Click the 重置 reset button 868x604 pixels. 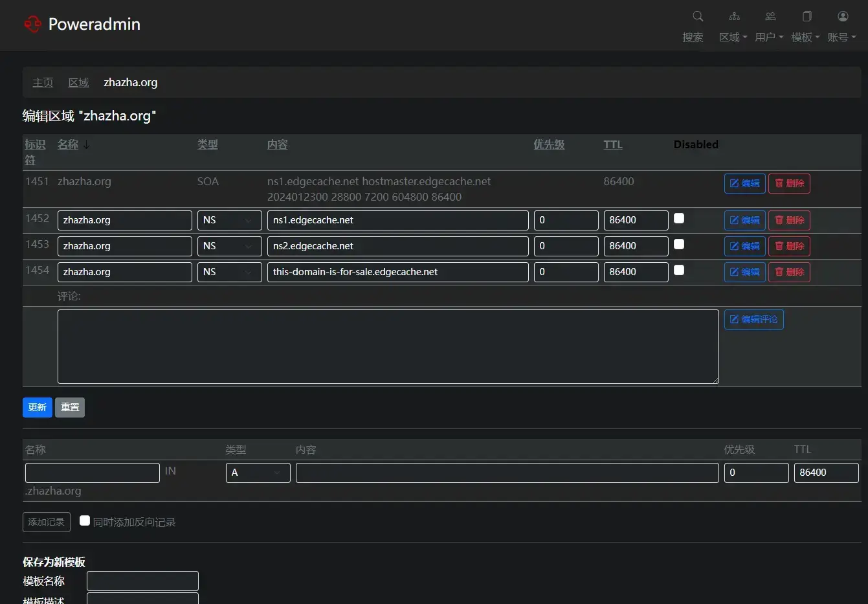70,407
